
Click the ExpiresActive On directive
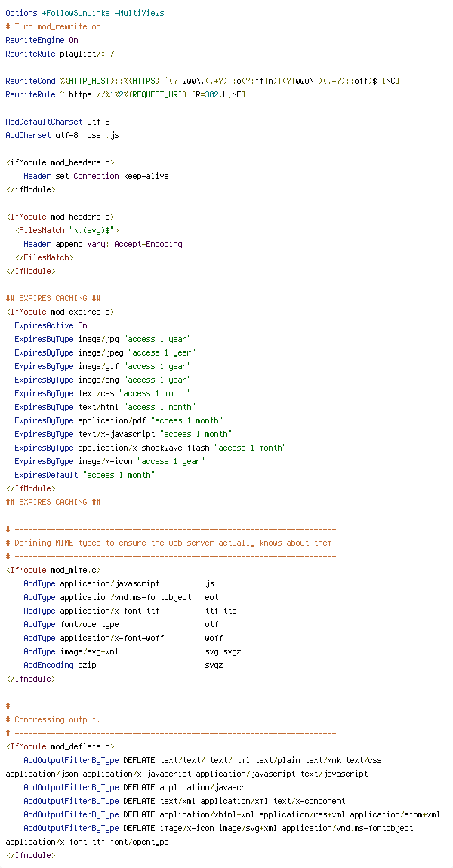point(51,325)
